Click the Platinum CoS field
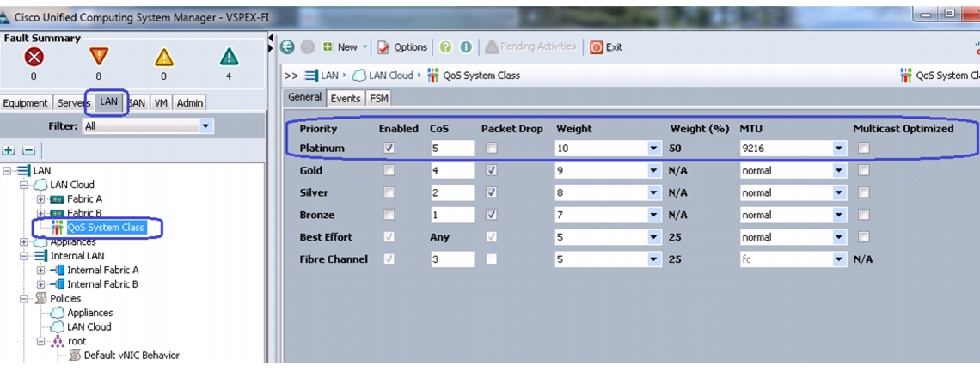The image size is (980, 390). [452, 148]
